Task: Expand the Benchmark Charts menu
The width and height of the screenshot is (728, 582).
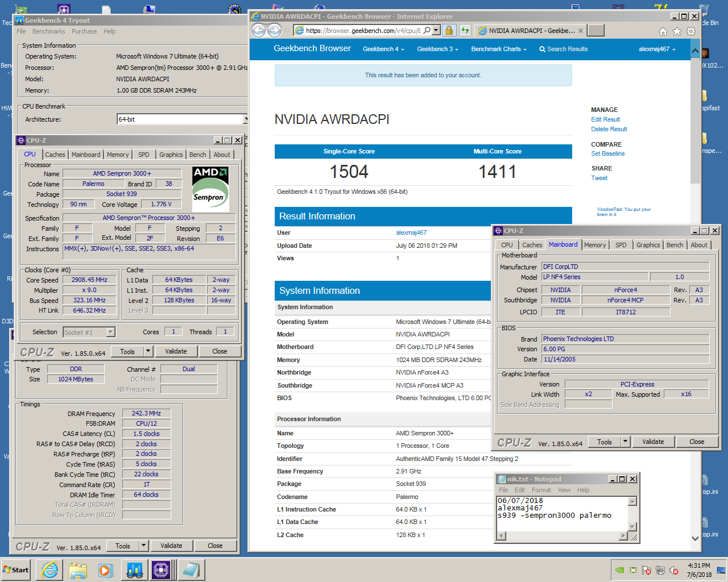Action: (x=499, y=49)
